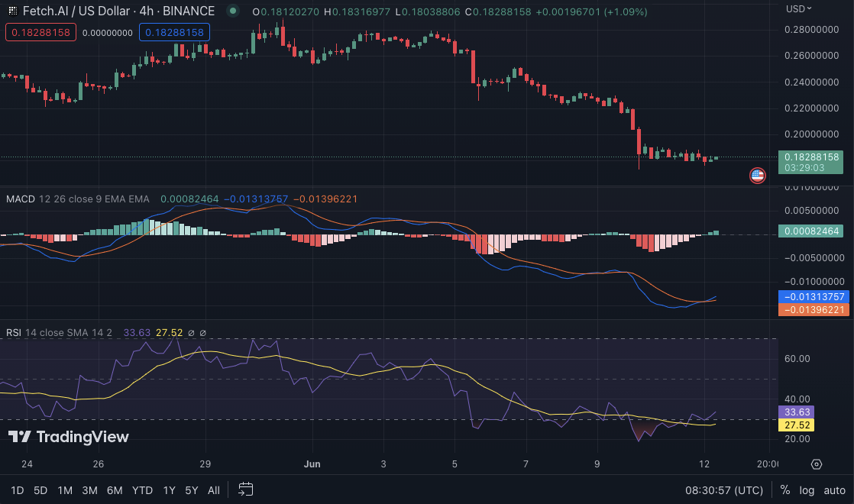Screen dimensions: 854x504
Task: Click the All timeframe button
Action: (x=214, y=490)
